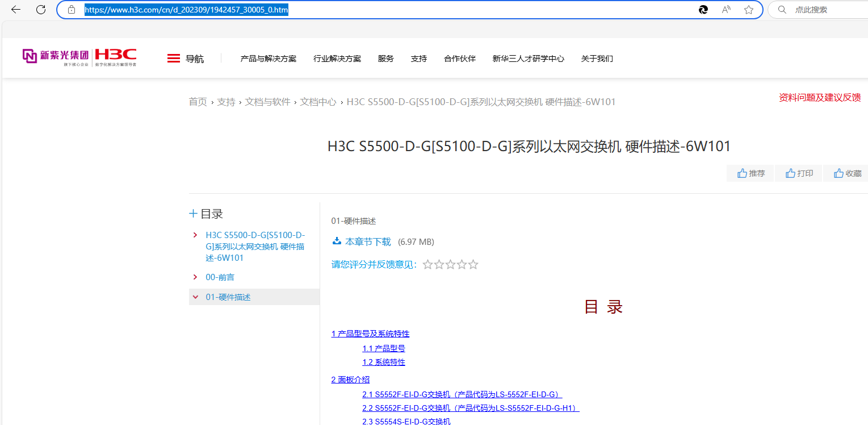This screenshot has height=425, width=868.
Task: Select the 01-硬件描述 tree item
Action: tap(228, 297)
